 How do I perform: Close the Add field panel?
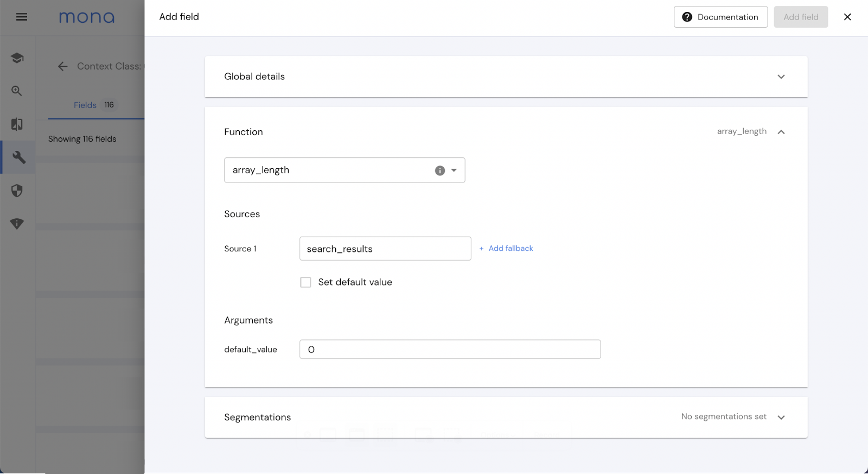847,17
